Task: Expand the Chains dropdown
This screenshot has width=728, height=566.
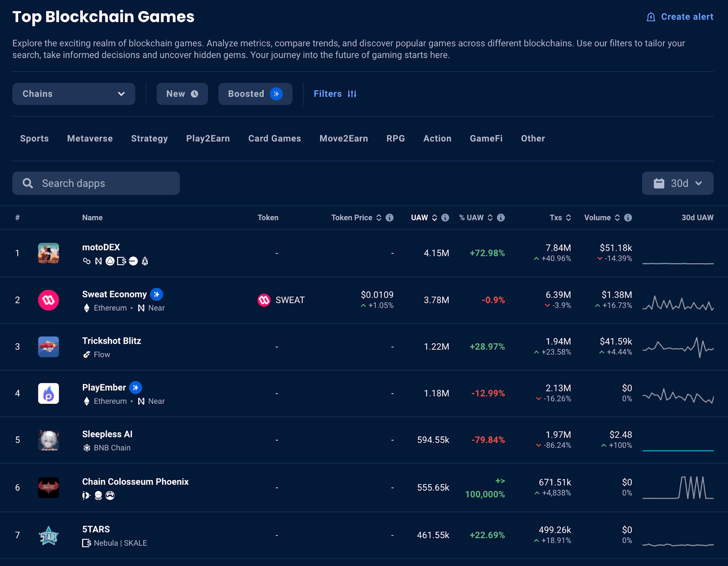Action: [73, 94]
